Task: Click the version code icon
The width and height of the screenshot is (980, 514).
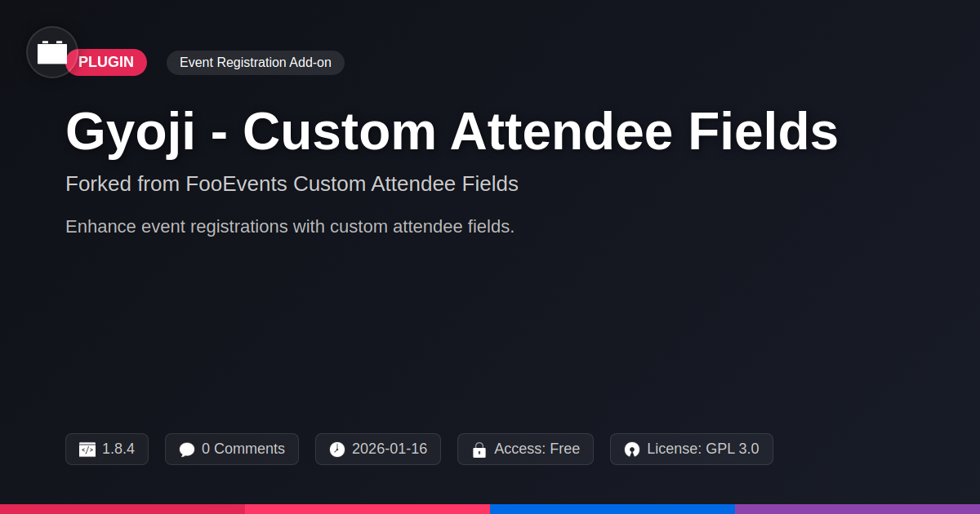Action: click(87, 450)
